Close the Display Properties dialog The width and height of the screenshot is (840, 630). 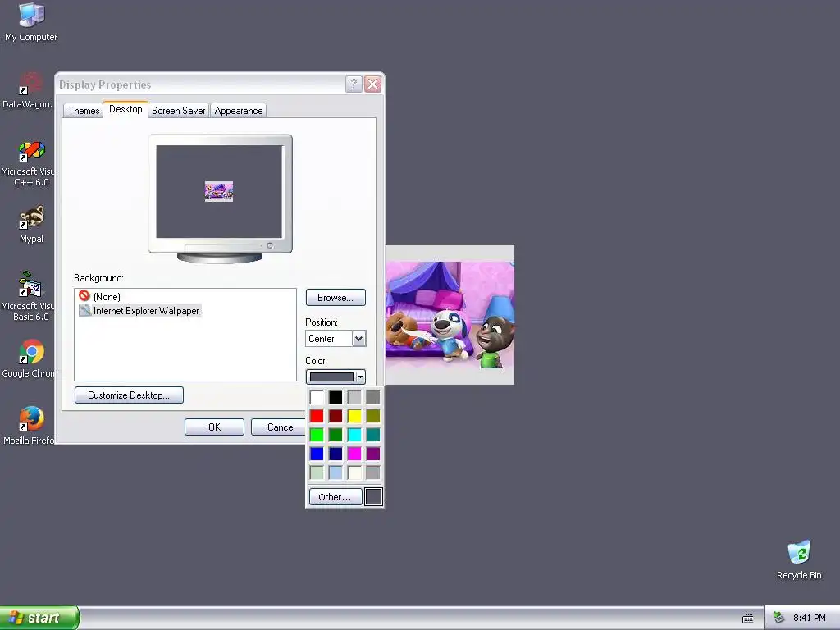coord(373,84)
